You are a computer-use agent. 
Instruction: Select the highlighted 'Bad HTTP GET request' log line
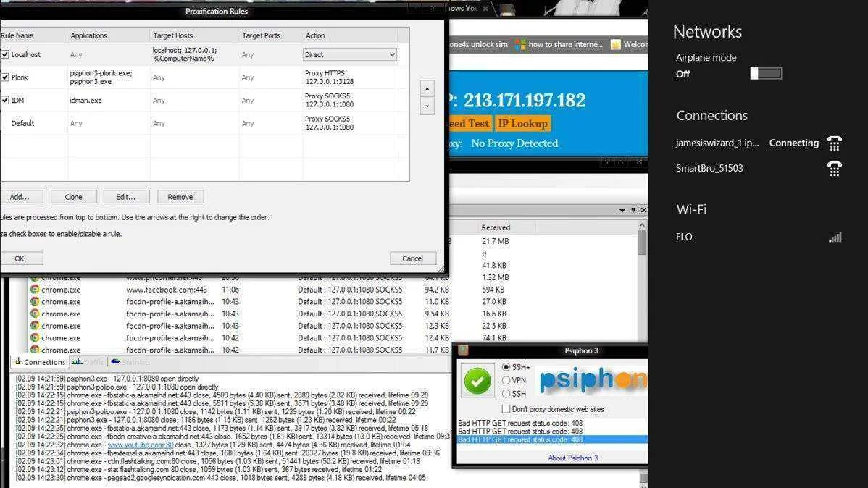pos(553,440)
